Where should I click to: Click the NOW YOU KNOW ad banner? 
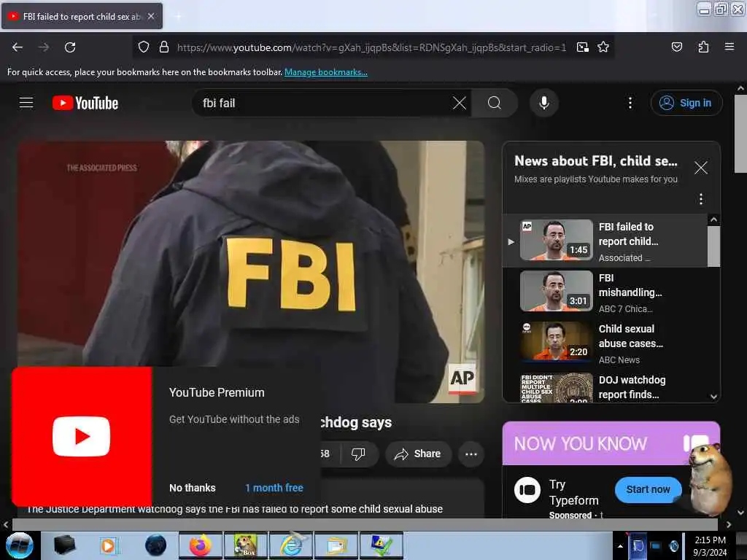pos(611,443)
